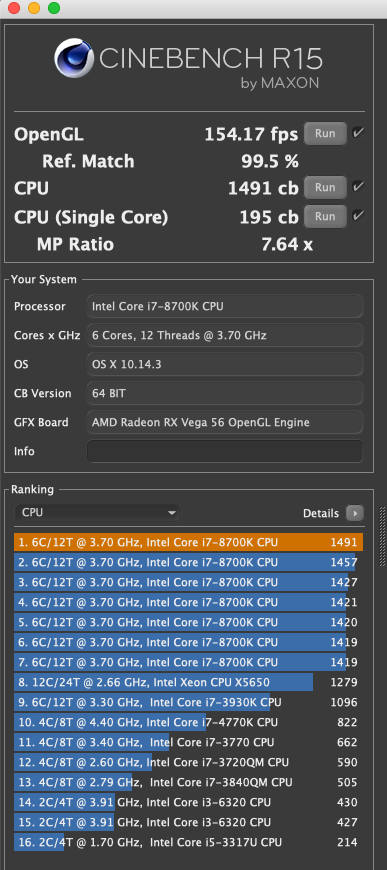Select the i5-3317U ranking row
The height and width of the screenshot is (870, 387).
tap(188, 842)
